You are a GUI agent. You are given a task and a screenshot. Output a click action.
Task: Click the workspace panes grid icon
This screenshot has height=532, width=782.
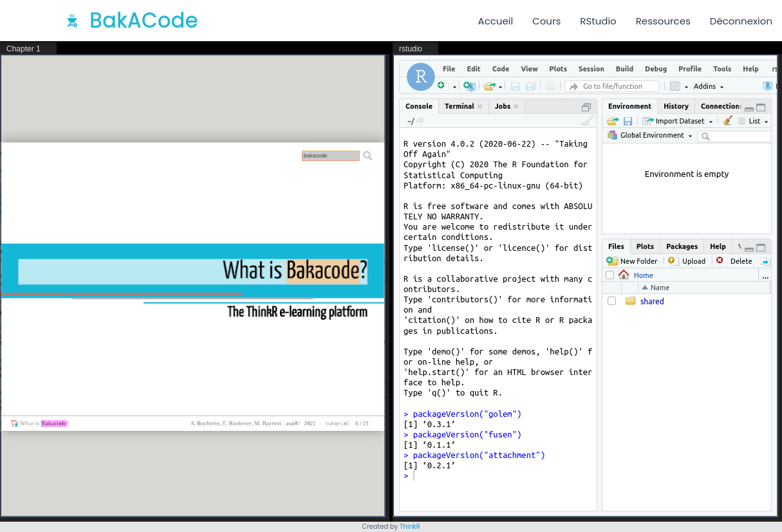[675, 86]
